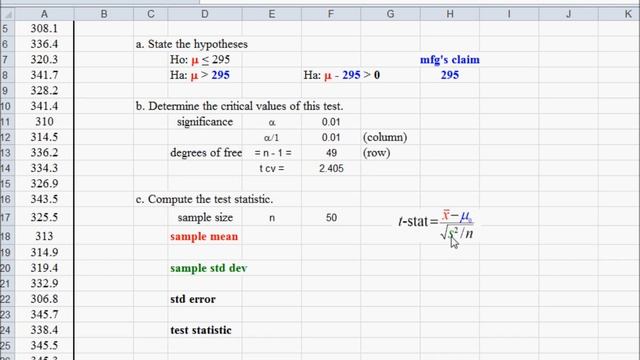Click the 'test statistic' label
This screenshot has height=360, width=640.
pos(201,330)
